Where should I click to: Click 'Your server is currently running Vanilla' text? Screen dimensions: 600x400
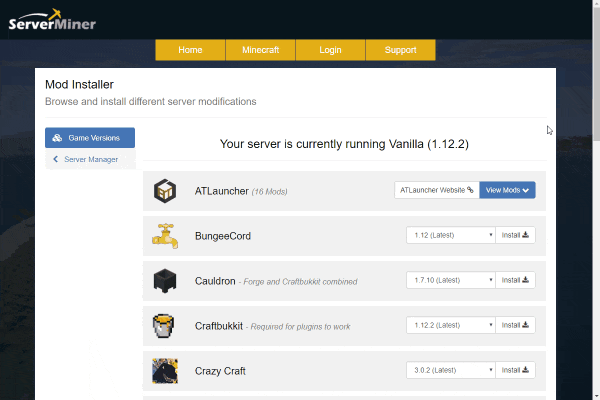(x=321, y=144)
